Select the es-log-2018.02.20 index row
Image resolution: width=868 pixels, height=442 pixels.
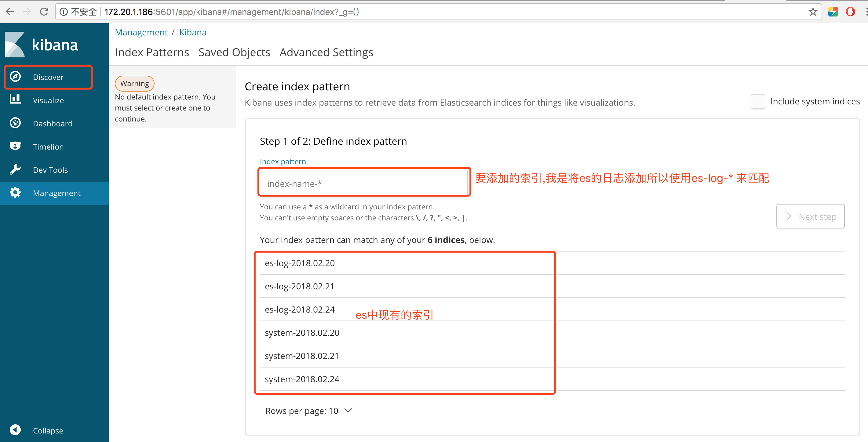pos(300,263)
